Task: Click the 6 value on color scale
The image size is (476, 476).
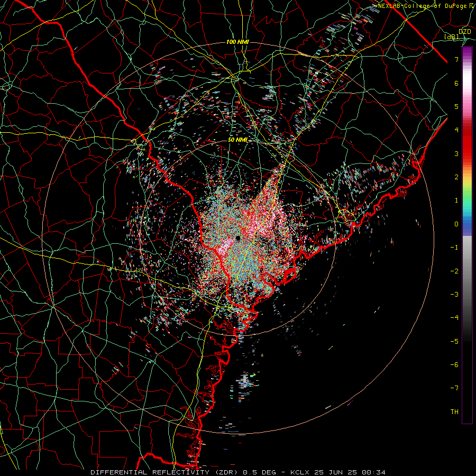Action: 456,83
